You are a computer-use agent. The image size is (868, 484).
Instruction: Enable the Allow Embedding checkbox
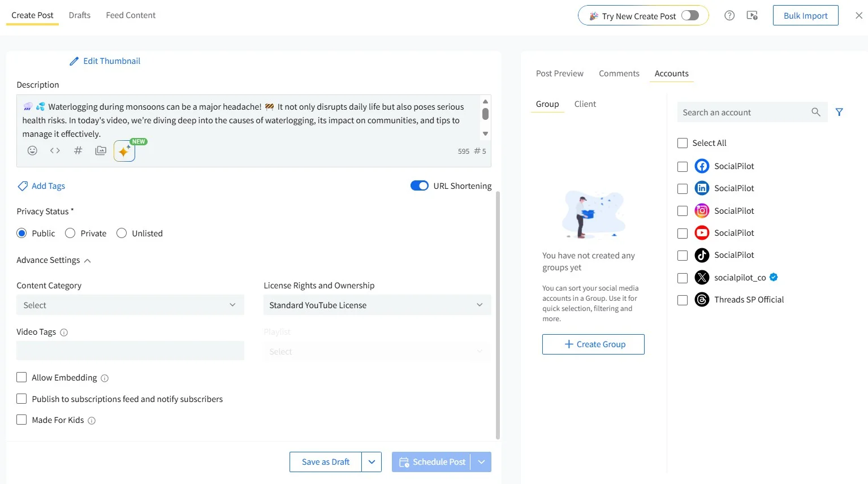(x=21, y=377)
